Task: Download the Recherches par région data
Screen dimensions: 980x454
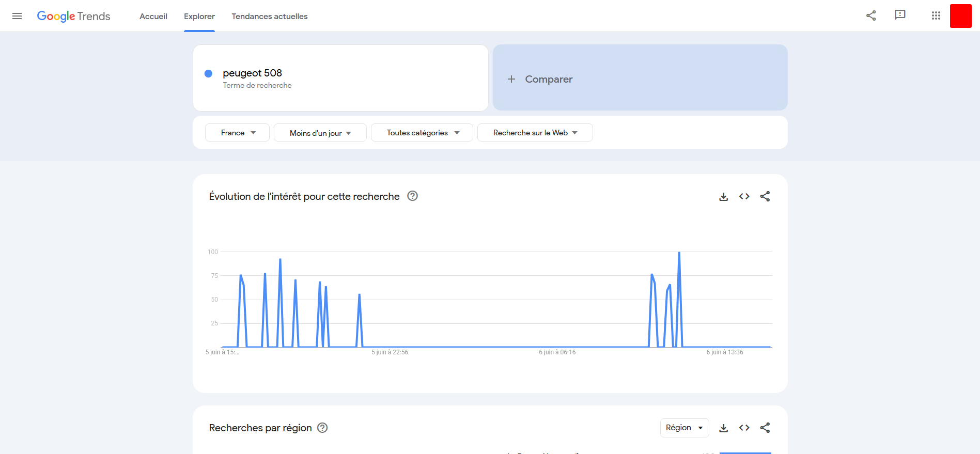Action: coord(724,428)
